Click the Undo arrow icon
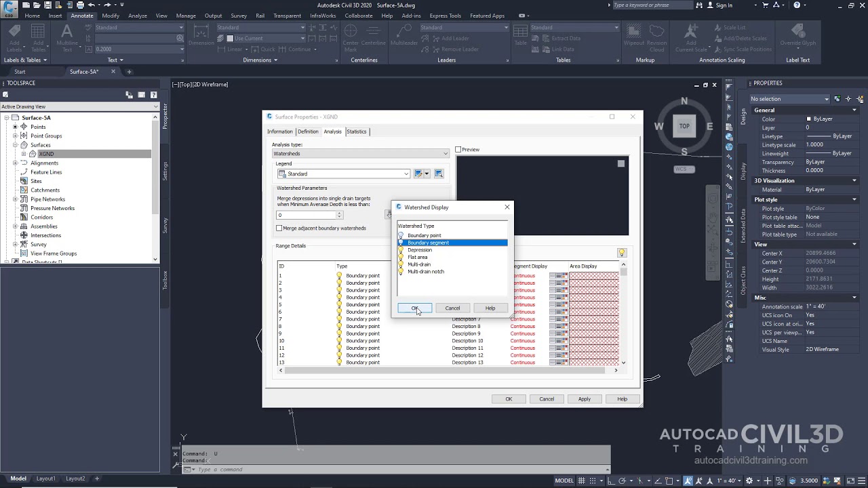 [91, 5]
